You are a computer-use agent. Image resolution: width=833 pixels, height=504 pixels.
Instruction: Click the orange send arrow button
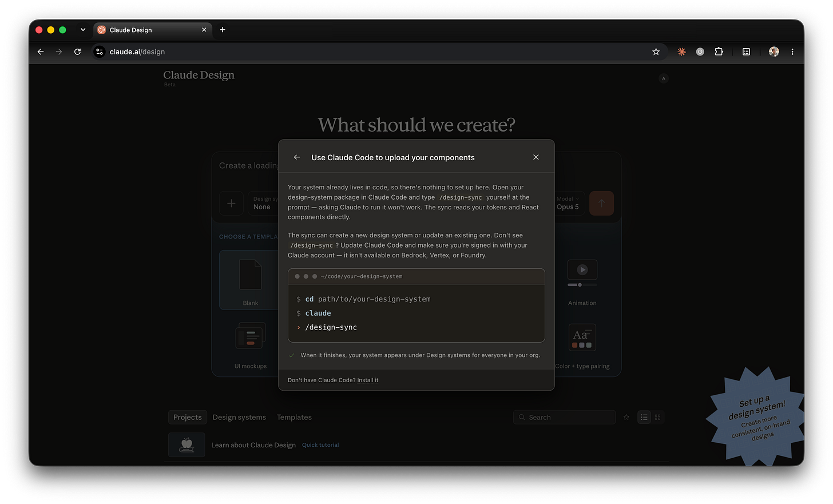click(x=601, y=203)
